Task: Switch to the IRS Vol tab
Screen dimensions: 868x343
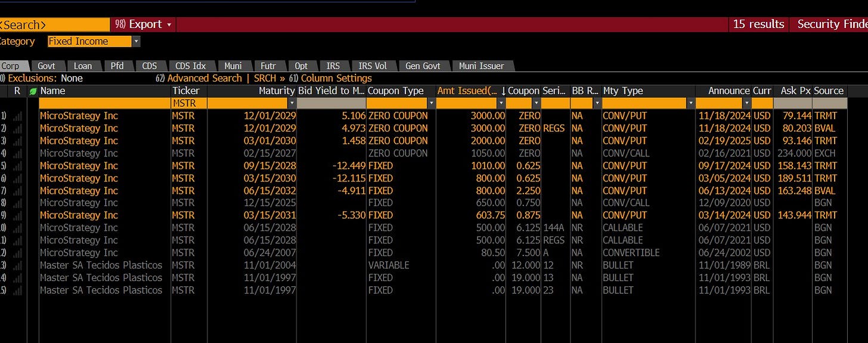Action: click(373, 66)
